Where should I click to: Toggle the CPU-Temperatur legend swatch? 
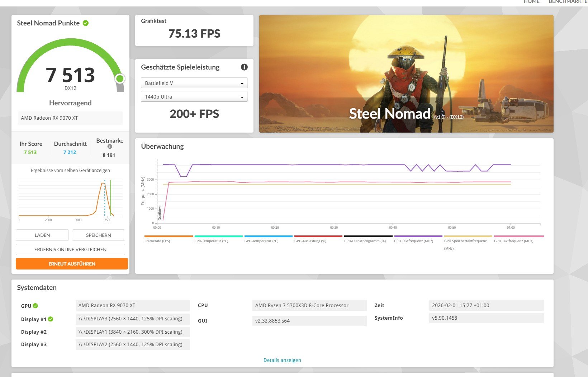pos(218,237)
